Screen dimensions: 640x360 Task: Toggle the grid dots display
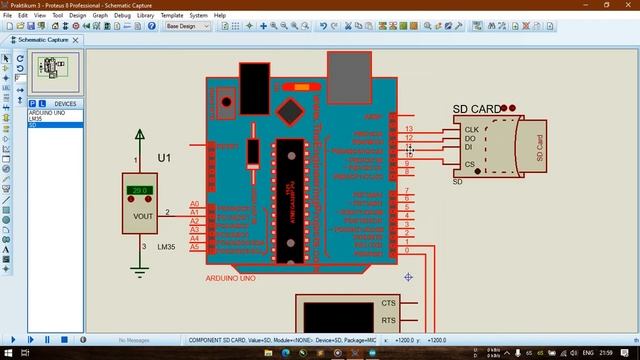pyautogui.click(x=236, y=26)
